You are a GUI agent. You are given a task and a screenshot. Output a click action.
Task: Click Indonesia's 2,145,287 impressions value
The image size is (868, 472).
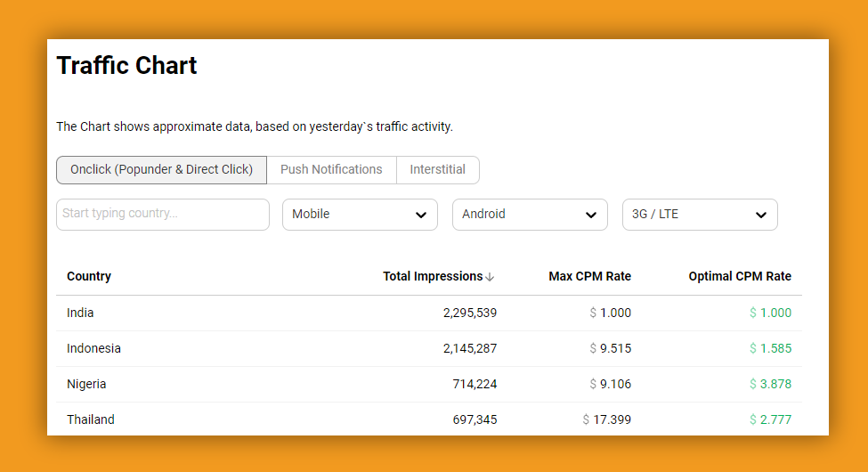coord(469,348)
